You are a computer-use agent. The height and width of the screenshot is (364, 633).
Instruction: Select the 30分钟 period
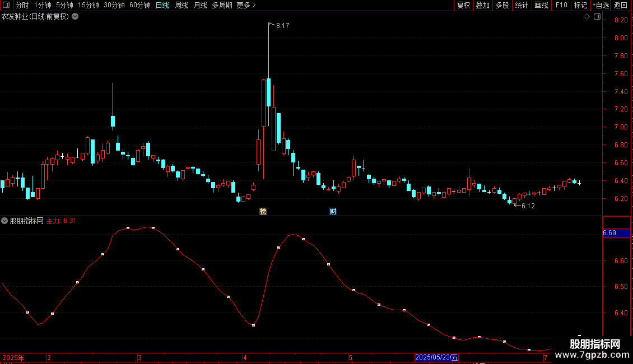click(x=114, y=5)
